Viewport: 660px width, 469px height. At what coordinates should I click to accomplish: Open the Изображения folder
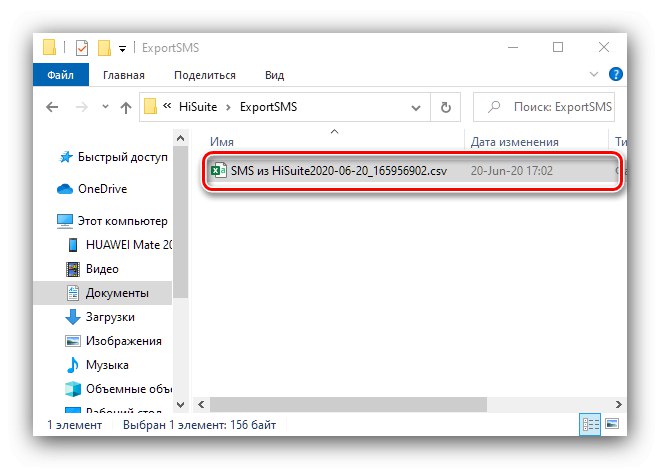click(x=124, y=341)
